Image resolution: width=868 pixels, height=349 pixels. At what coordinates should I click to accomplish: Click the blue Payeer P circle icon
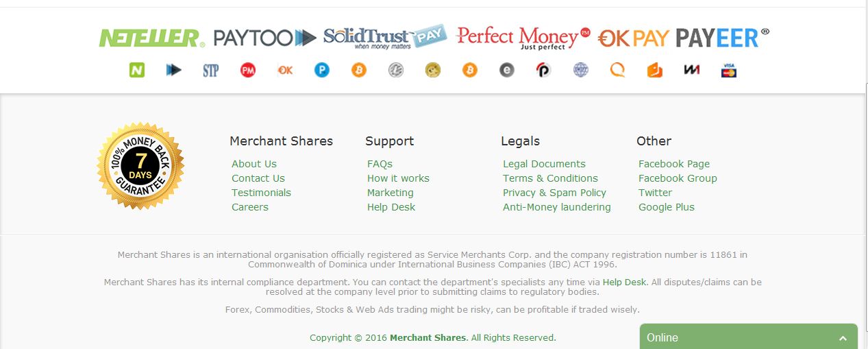pos(322,70)
